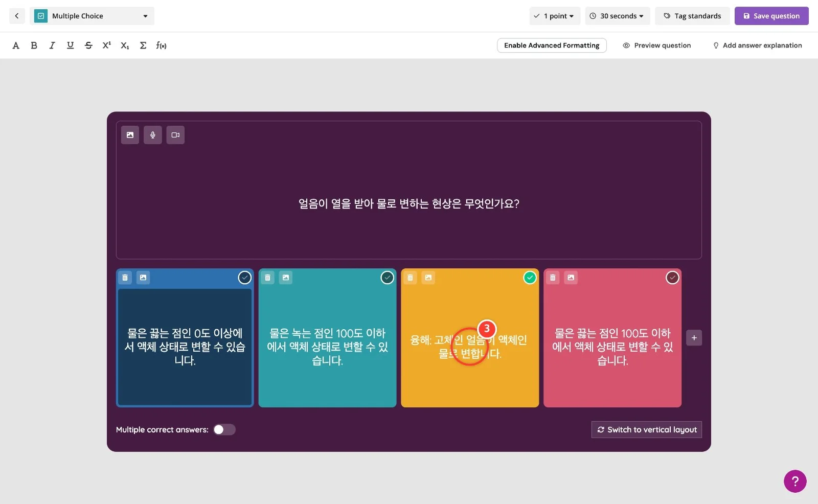Apply strikethrough formatting
The height and width of the screenshot is (504, 818).
88,45
